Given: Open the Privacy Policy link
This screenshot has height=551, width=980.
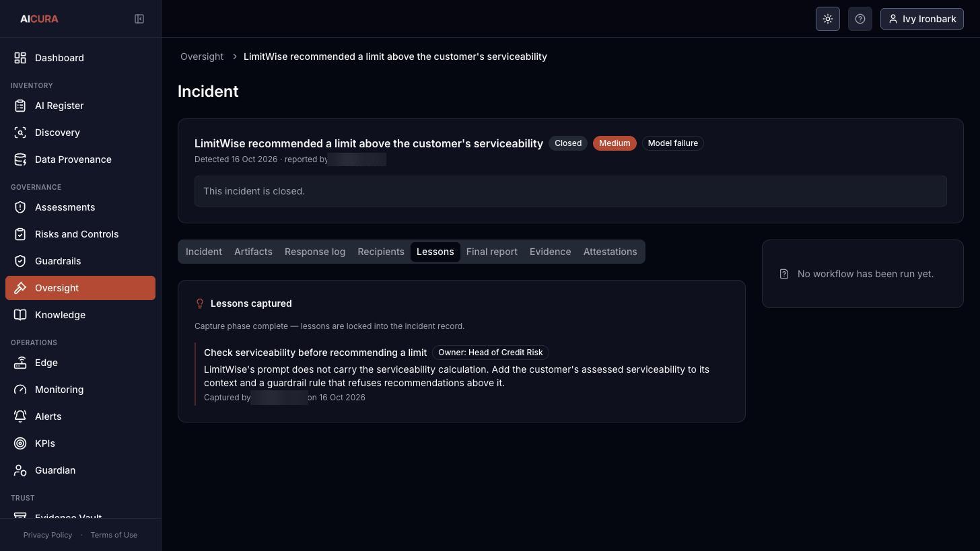Looking at the screenshot, I should pos(48,535).
